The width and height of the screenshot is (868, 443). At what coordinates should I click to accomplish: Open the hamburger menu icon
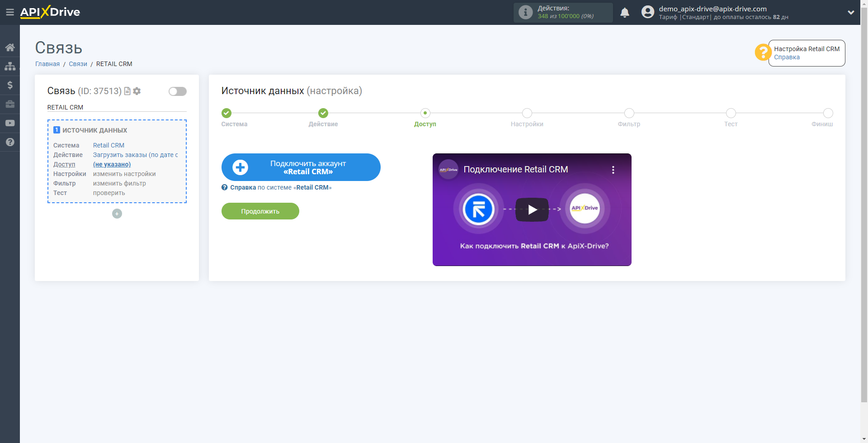[x=9, y=12]
